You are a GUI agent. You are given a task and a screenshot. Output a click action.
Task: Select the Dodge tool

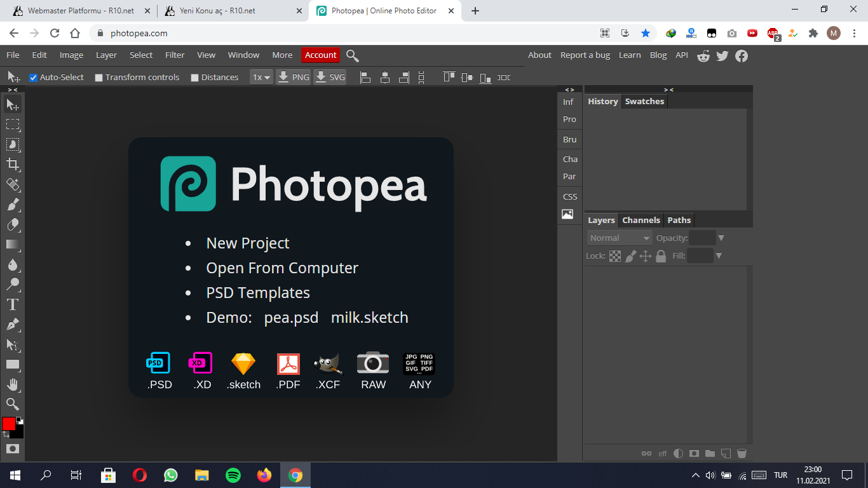pos(13,284)
